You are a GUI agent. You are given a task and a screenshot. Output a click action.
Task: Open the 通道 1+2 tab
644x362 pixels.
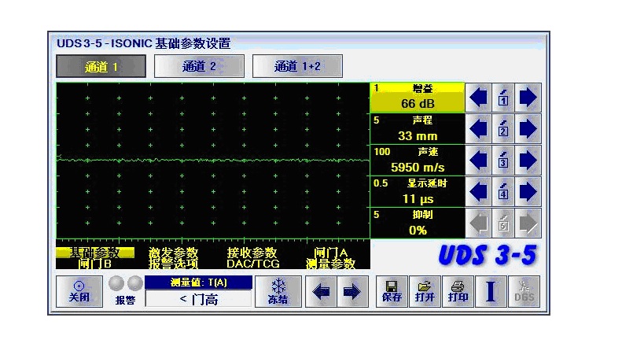297,66
